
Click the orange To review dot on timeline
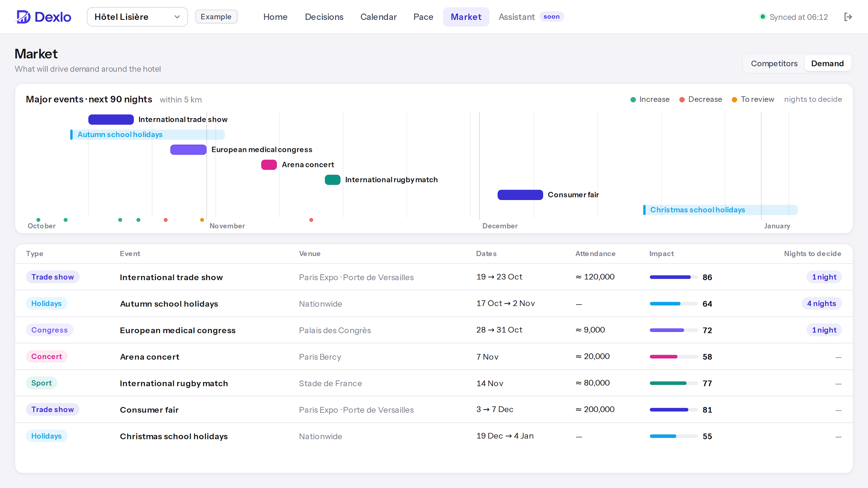click(x=202, y=220)
